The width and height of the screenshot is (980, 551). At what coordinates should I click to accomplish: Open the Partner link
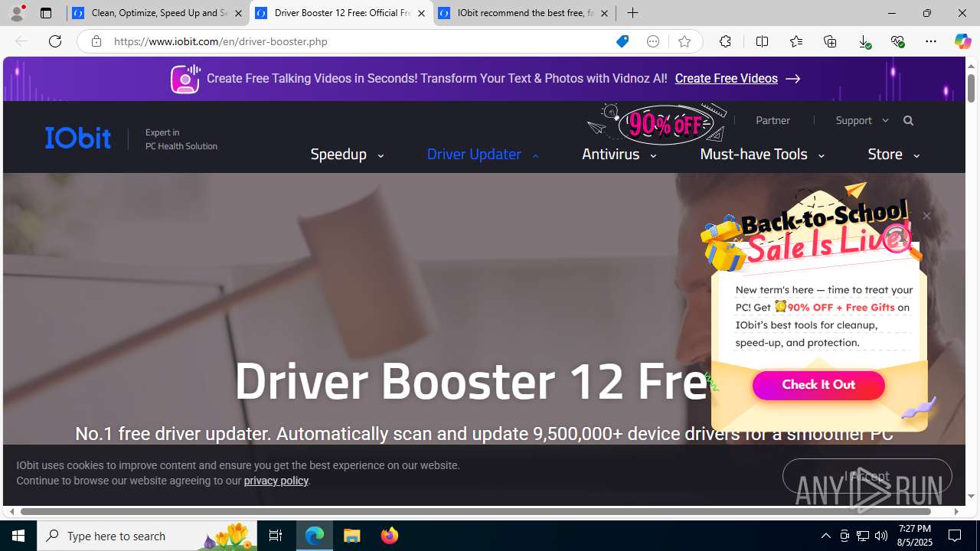[773, 120]
